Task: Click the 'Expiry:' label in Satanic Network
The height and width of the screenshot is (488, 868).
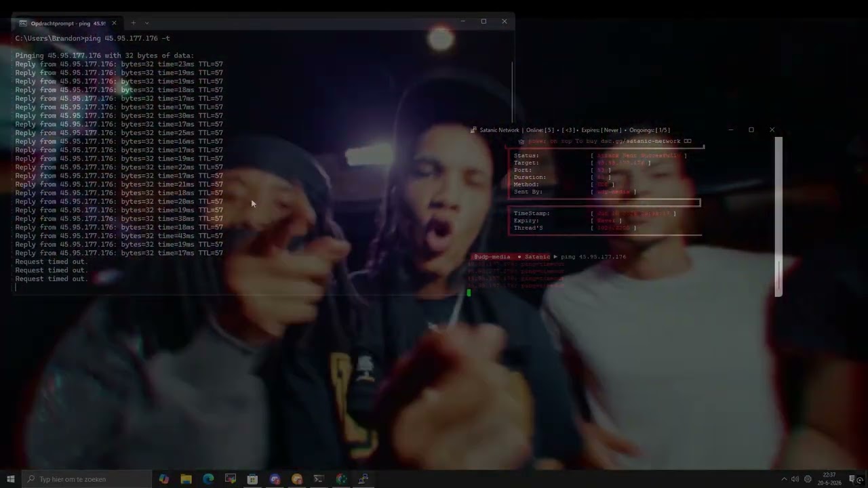Action: [x=526, y=221]
